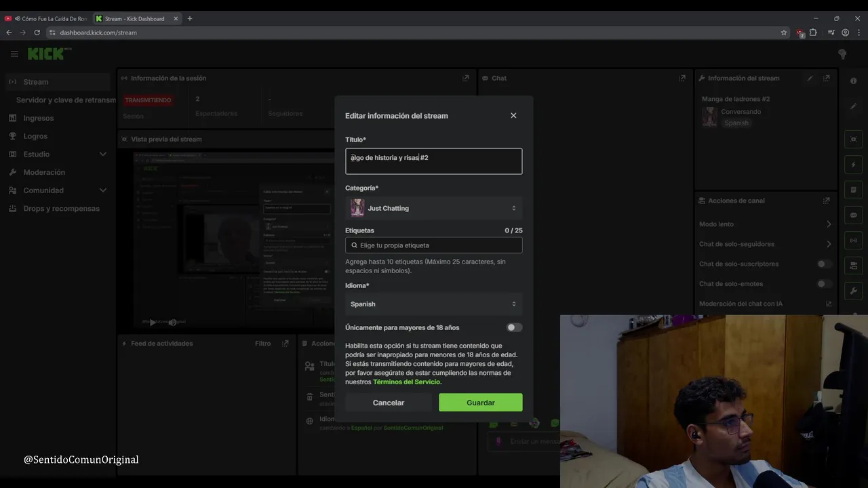Pop out the Acciones de canal panel
The width and height of the screenshot is (868, 488).
(826, 201)
